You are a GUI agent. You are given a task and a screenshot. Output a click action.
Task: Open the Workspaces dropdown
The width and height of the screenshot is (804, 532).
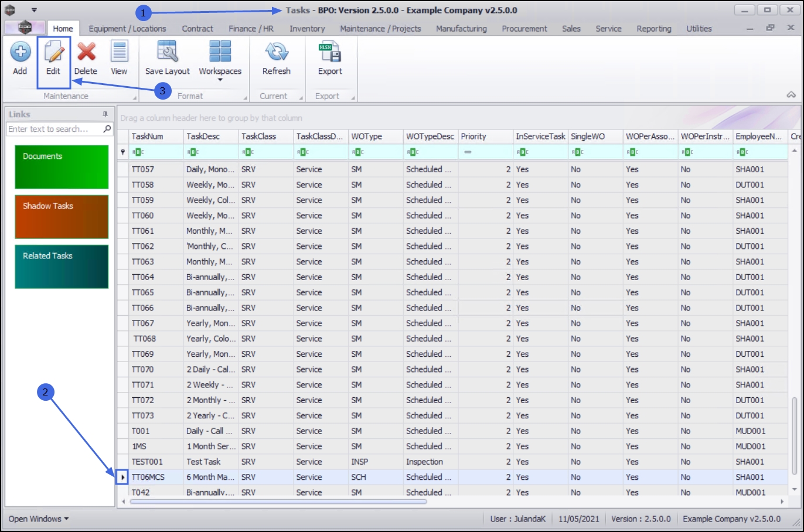[220, 59]
